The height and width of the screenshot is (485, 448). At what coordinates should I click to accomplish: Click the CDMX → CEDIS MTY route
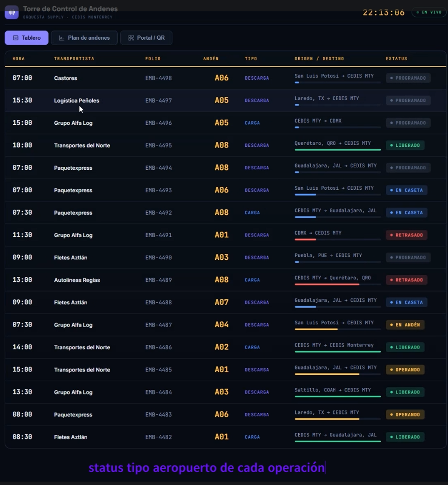(318, 233)
